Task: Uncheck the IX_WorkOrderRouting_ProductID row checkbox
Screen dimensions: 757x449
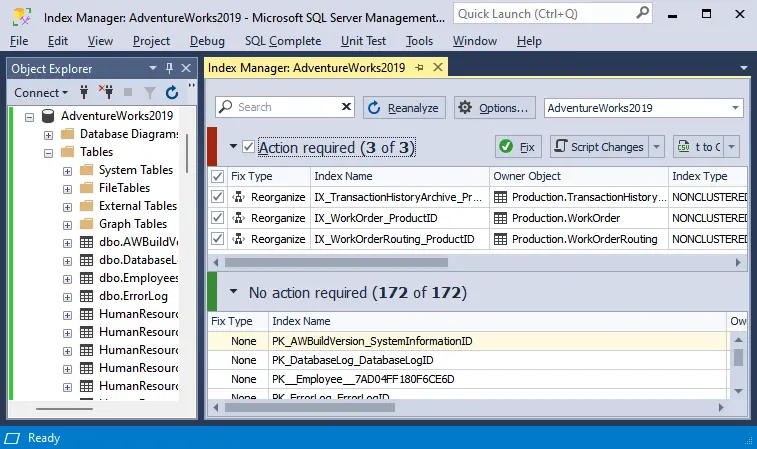Action: click(x=217, y=239)
